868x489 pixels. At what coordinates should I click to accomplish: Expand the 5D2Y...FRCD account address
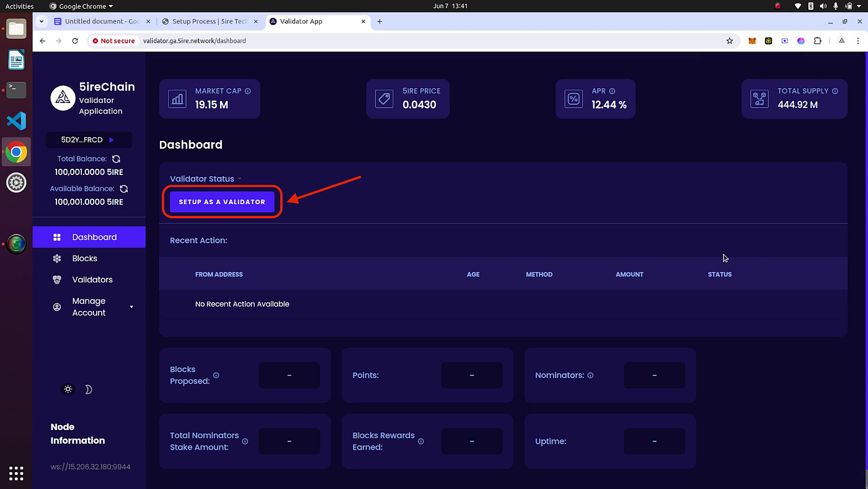(x=112, y=140)
